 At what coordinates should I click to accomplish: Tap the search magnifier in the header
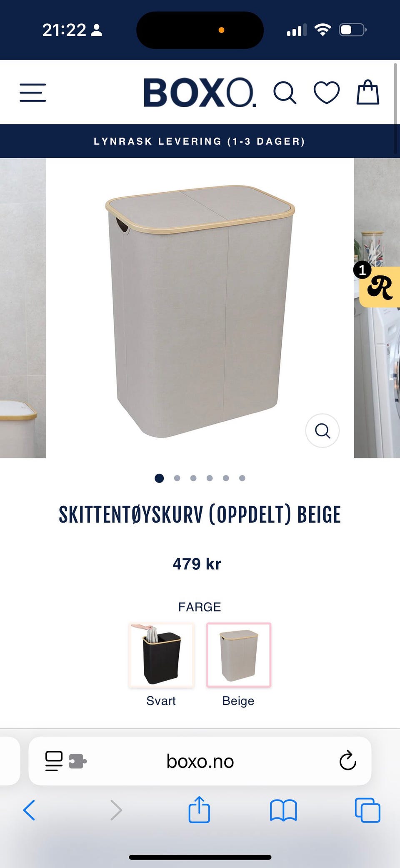coord(285,93)
